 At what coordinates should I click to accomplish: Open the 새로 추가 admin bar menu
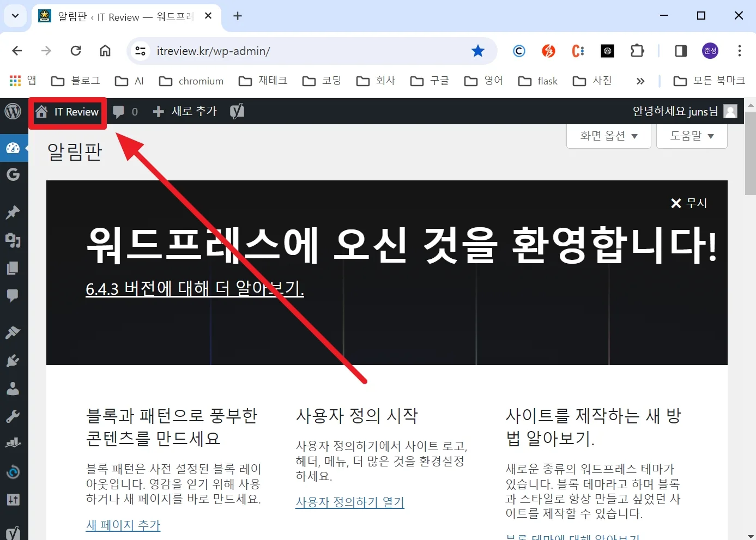coord(185,112)
